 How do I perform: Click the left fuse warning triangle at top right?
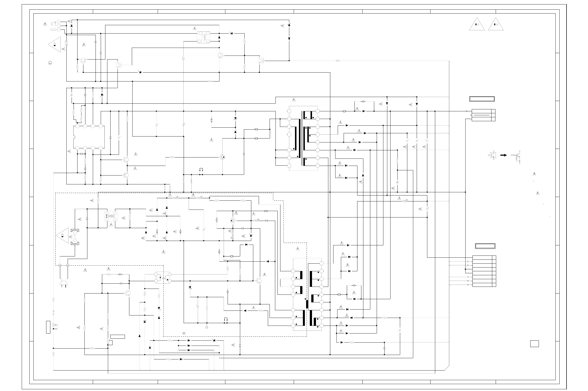[x=477, y=24]
